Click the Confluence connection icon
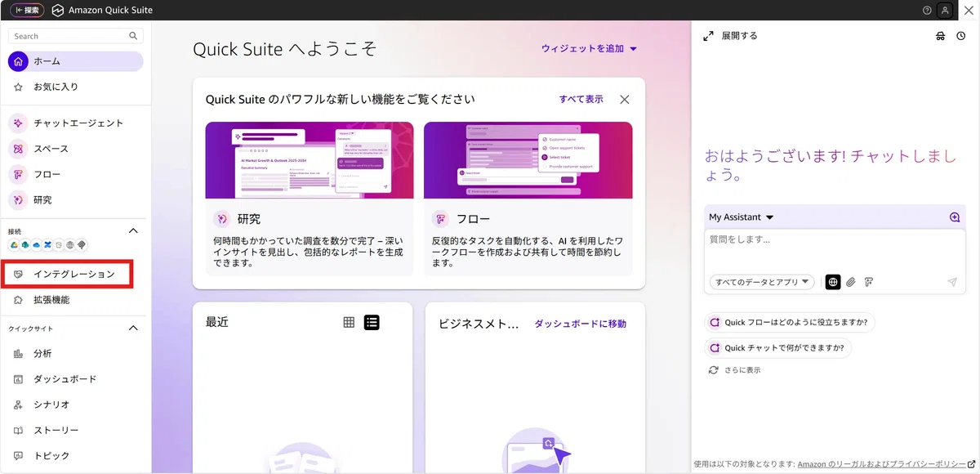The height and width of the screenshot is (474, 980). (48, 244)
